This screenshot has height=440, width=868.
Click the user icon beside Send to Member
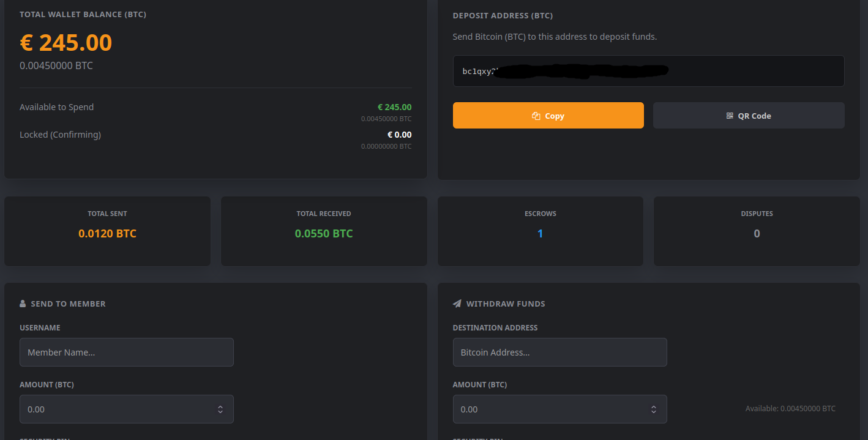click(23, 304)
